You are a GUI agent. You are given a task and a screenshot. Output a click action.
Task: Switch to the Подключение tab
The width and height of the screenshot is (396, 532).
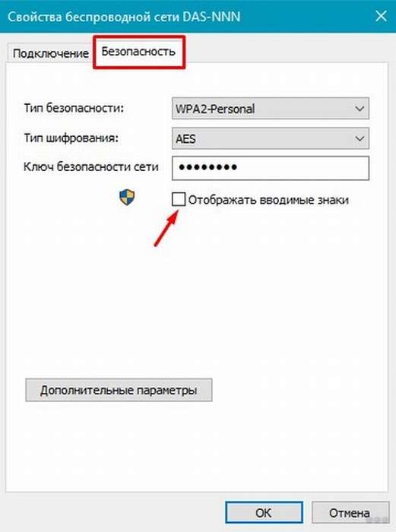[51, 54]
